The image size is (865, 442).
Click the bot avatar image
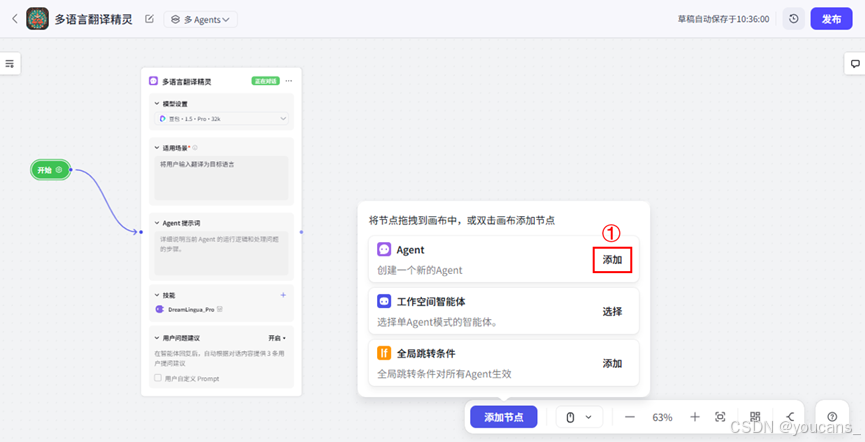(38, 19)
